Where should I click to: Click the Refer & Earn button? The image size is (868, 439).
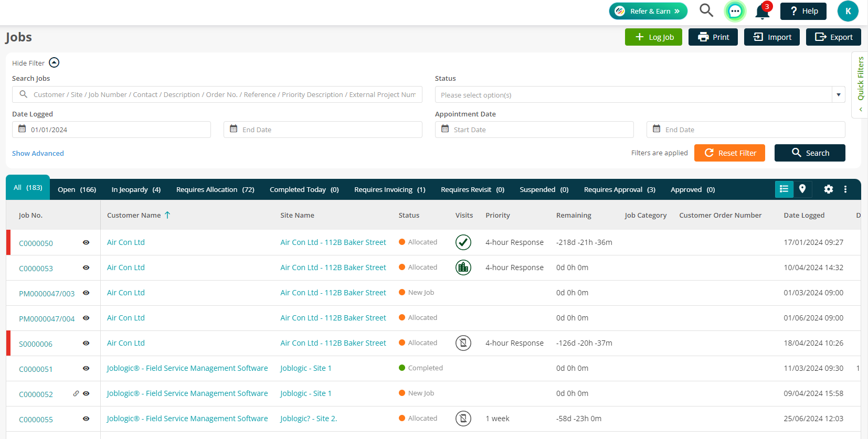click(648, 11)
